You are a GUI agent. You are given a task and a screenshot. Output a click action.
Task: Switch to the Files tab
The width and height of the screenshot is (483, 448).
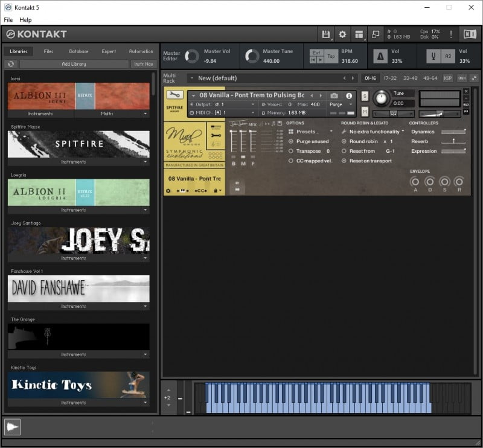[x=48, y=51]
